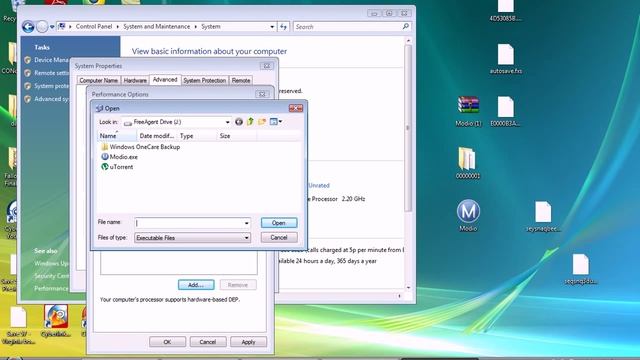
Task: Go to last folder visited in Open dialog
Action: 239,122
